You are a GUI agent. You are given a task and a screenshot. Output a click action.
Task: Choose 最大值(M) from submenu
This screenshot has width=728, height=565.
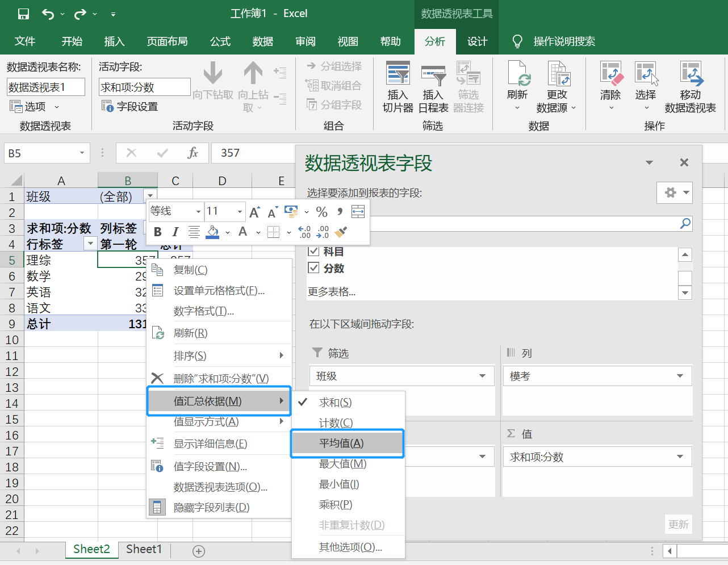348,464
